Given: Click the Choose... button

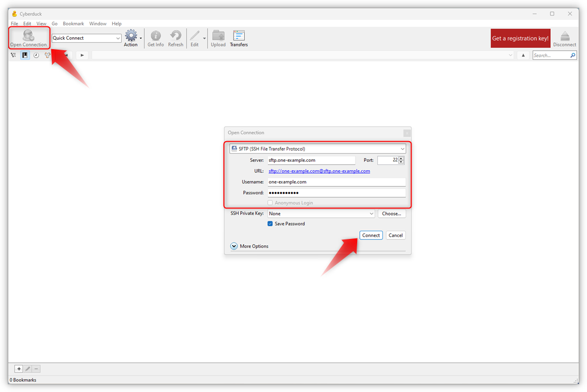Looking at the screenshot, I should pos(391,214).
